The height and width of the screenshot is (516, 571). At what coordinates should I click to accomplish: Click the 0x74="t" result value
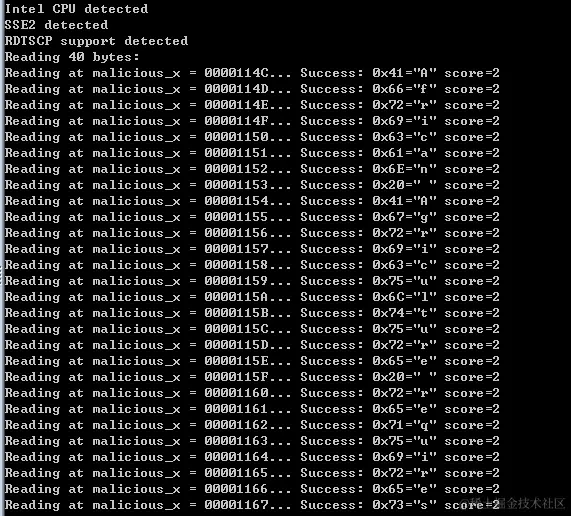[x=404, y=313]
